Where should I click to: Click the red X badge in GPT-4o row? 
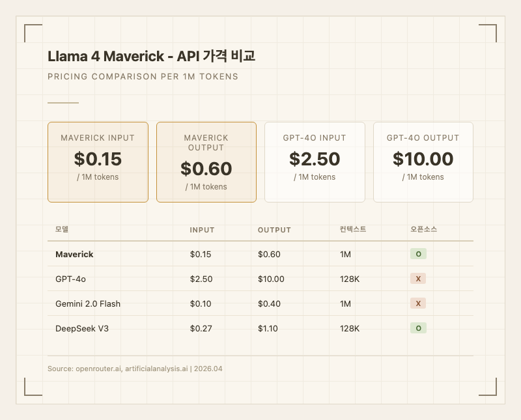tap(418, 279)
